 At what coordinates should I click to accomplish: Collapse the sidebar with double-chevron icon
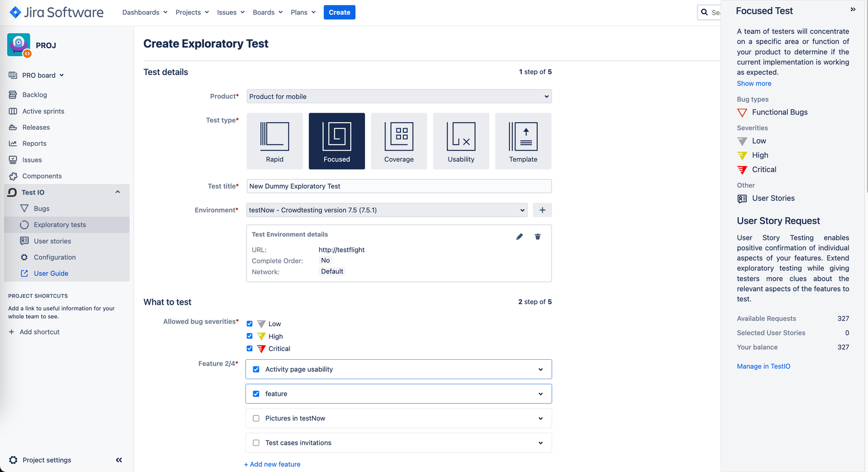pyautogui.click(x=119, y=460)
